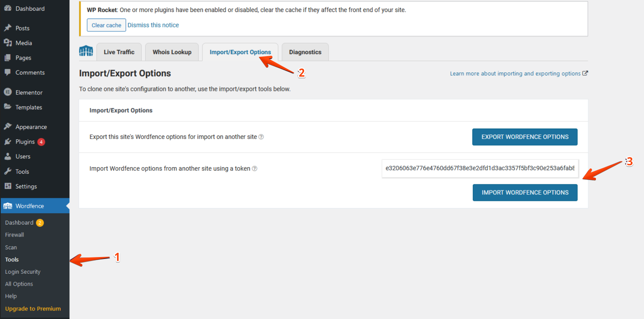Click help icon next to export description
644x319 pixels.
261,137
